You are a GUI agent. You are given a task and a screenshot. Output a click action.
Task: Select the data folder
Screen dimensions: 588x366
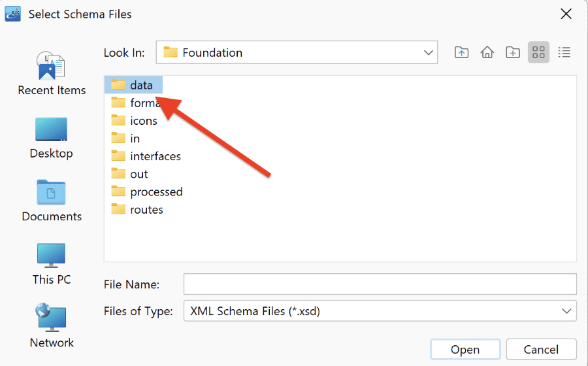(133, 85)
